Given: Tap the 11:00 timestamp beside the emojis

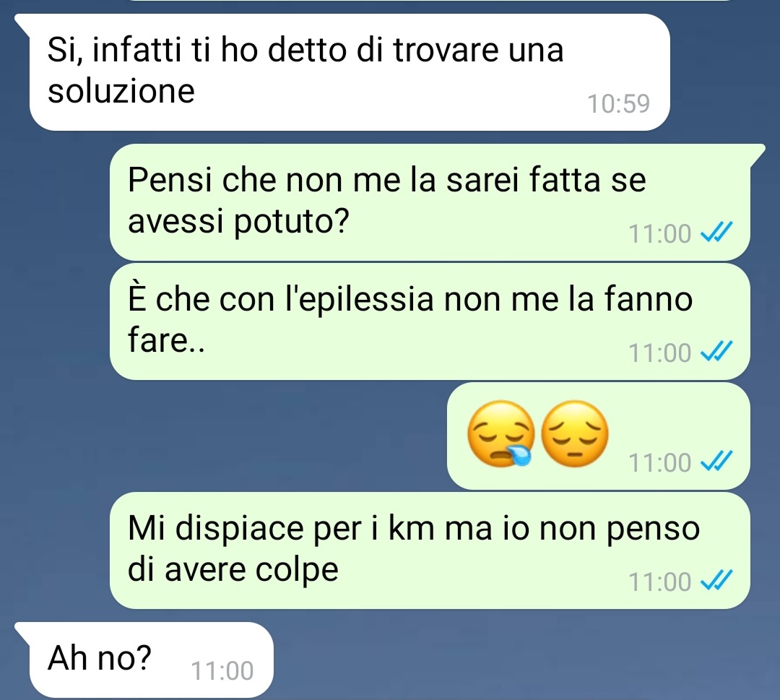Looking at the screenshot, I should coord(660,462).
